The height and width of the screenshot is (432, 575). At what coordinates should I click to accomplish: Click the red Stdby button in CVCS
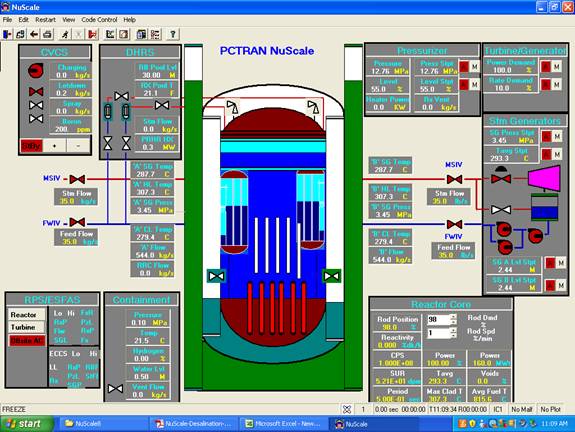click(x=31, y=146)
